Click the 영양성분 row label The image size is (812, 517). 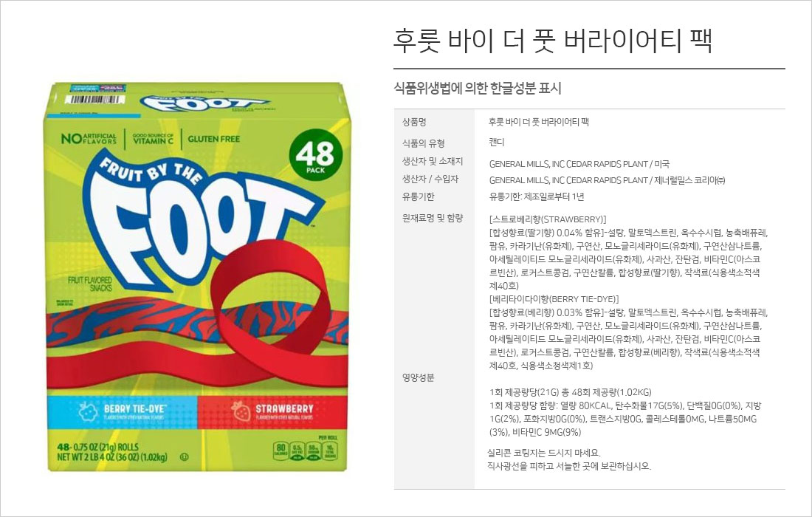419,377
